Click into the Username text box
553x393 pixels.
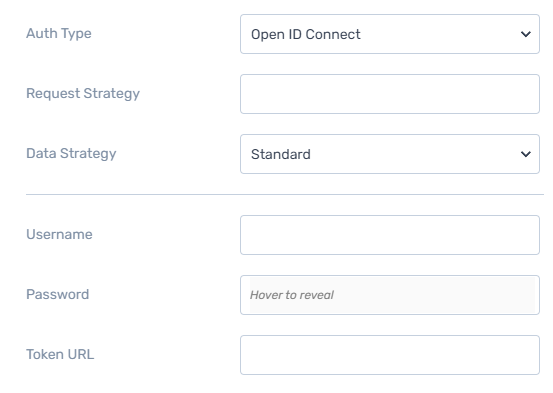tap(390, 235)
